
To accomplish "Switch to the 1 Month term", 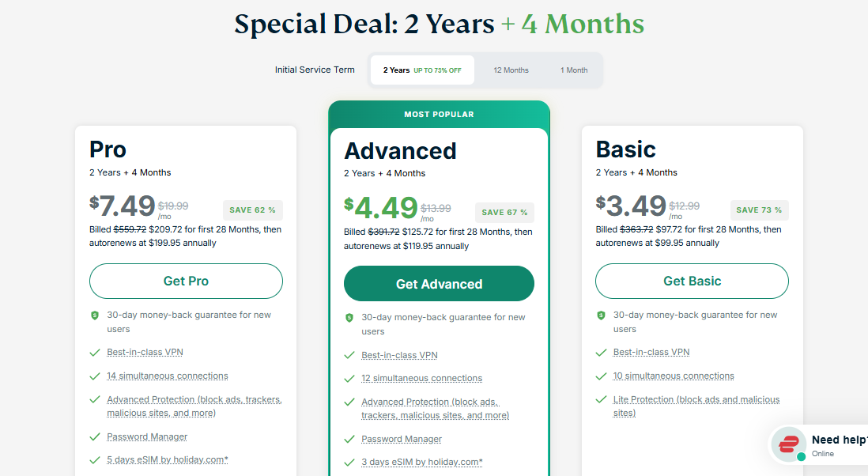I will (574, 70).
